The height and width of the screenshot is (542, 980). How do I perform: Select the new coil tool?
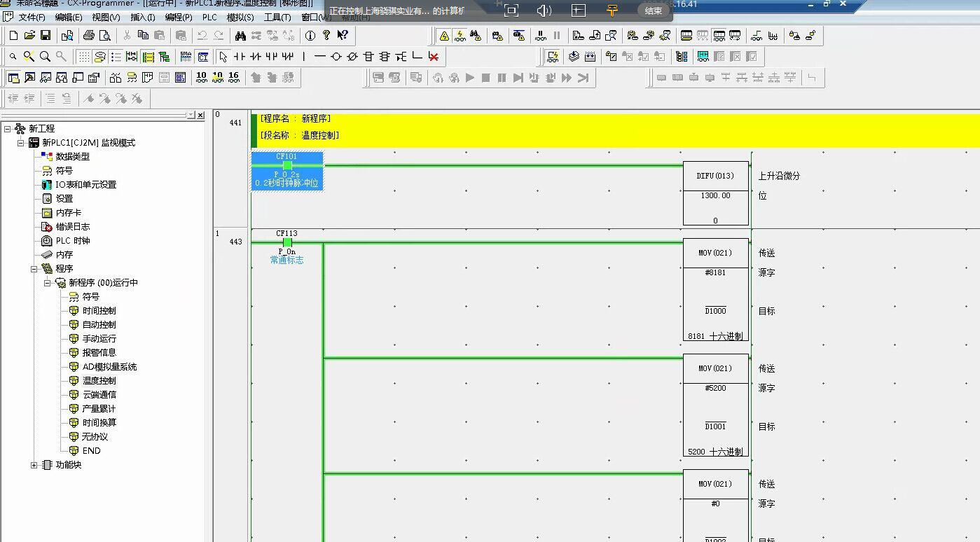click(336, 57)
